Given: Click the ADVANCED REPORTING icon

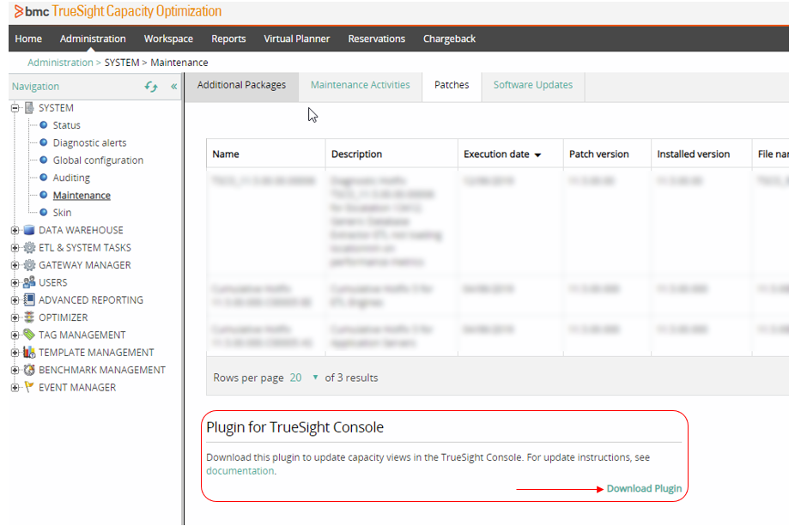Looking at the screenshot, I should [29, 300].
